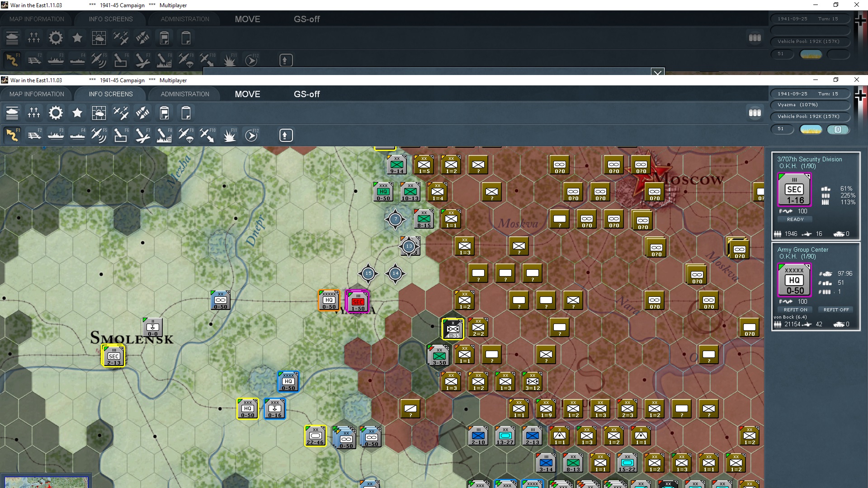868x488 pixels.
Task: Activate air reconnaissance mode (F5)
Action: [x=99, y=135]
